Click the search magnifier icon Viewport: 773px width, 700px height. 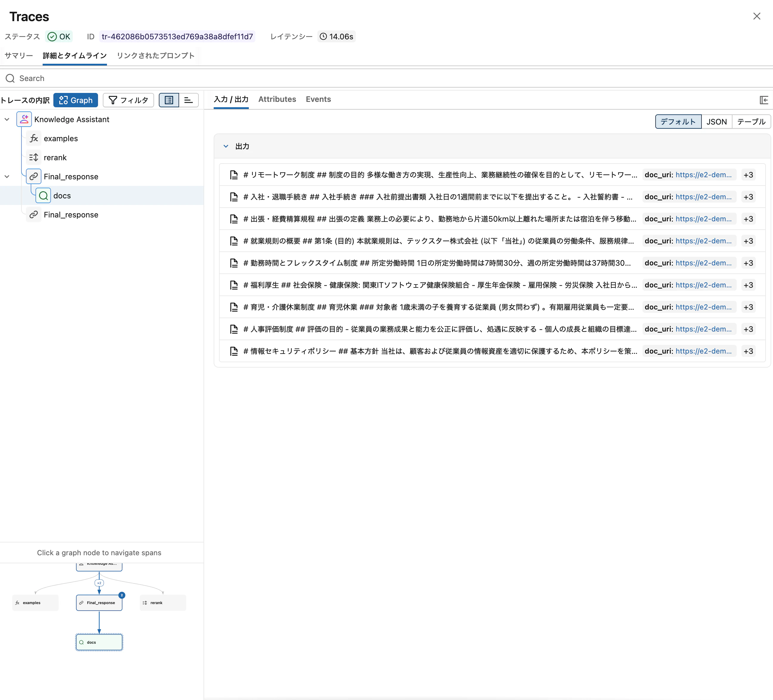10,78
